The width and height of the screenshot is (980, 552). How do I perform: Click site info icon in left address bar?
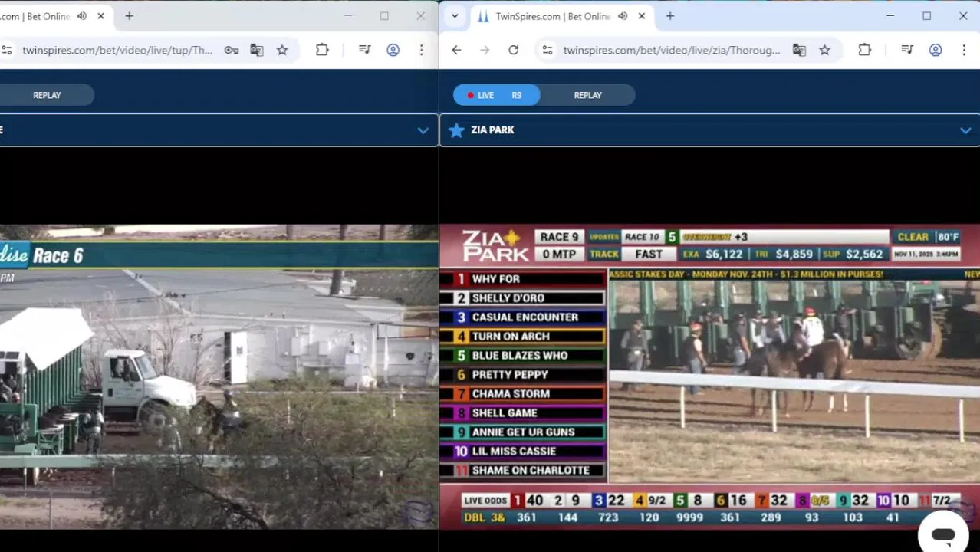coord(7,51)
